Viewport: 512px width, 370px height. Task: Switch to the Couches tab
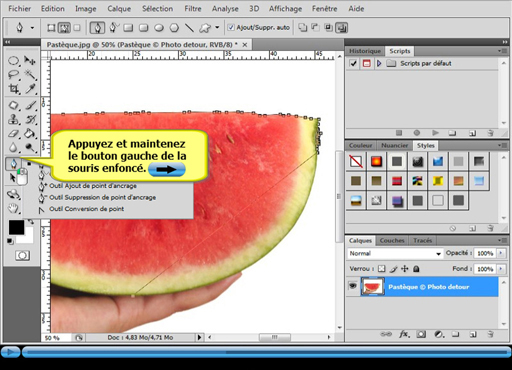tap(392, 240)
